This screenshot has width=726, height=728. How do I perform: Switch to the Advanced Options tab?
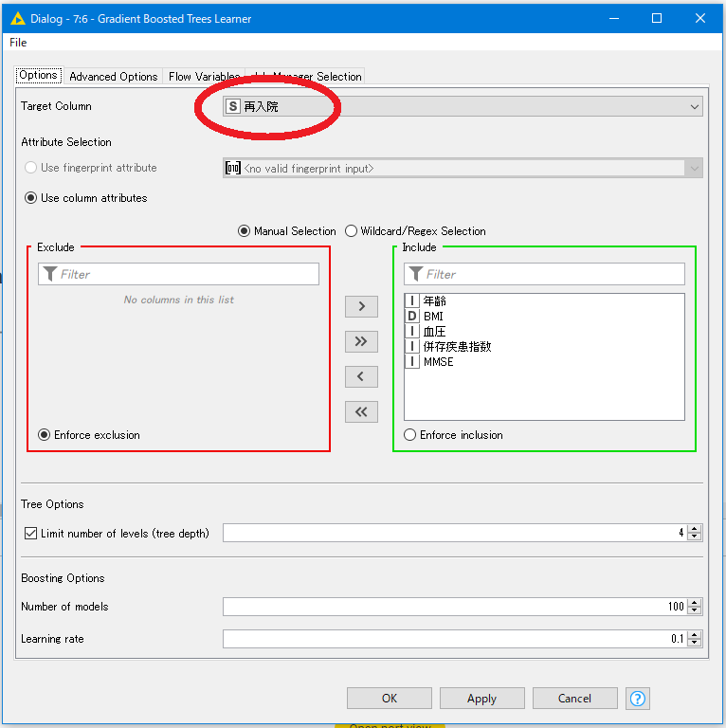(113, 77)
